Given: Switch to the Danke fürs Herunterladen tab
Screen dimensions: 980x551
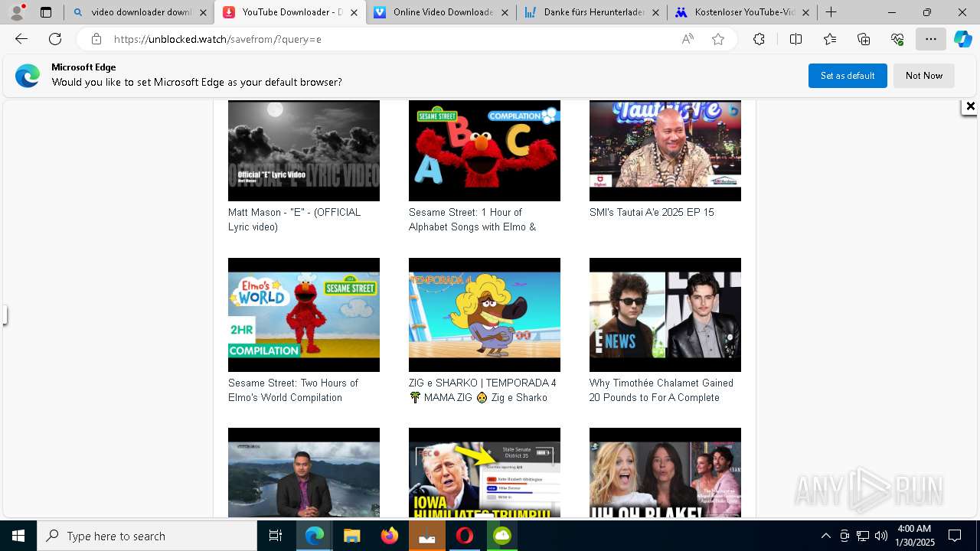Looking at the screenshot, I should point(585,12).
